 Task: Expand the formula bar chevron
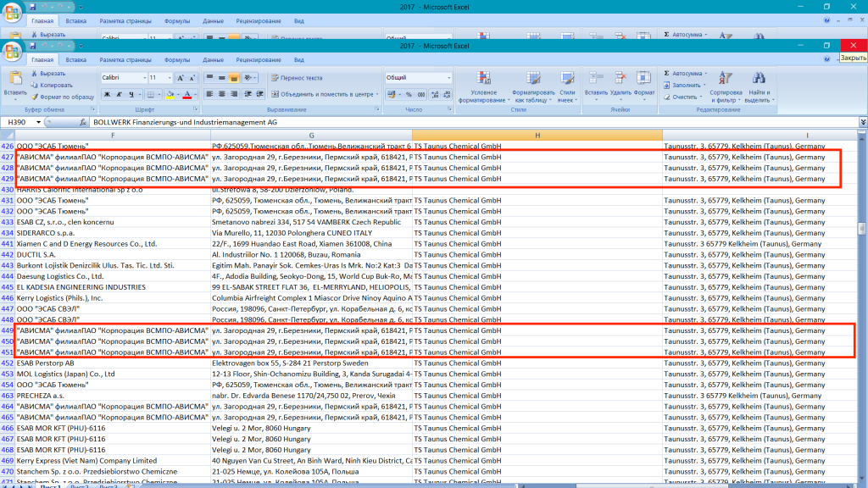coord(862,123)
